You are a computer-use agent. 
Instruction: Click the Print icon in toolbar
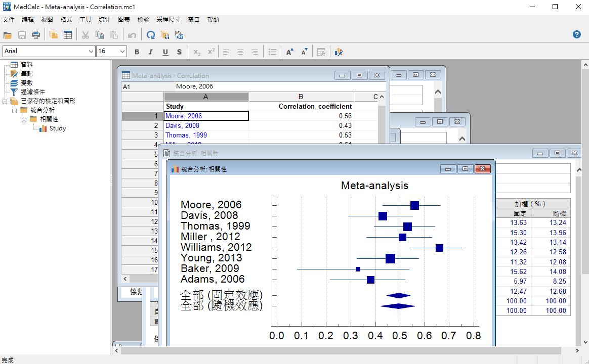[36, 35]
